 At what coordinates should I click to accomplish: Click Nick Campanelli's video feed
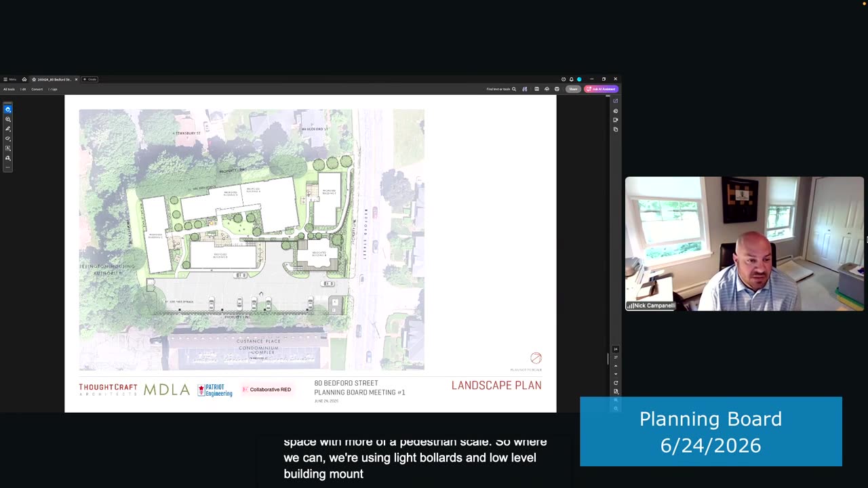745,244
